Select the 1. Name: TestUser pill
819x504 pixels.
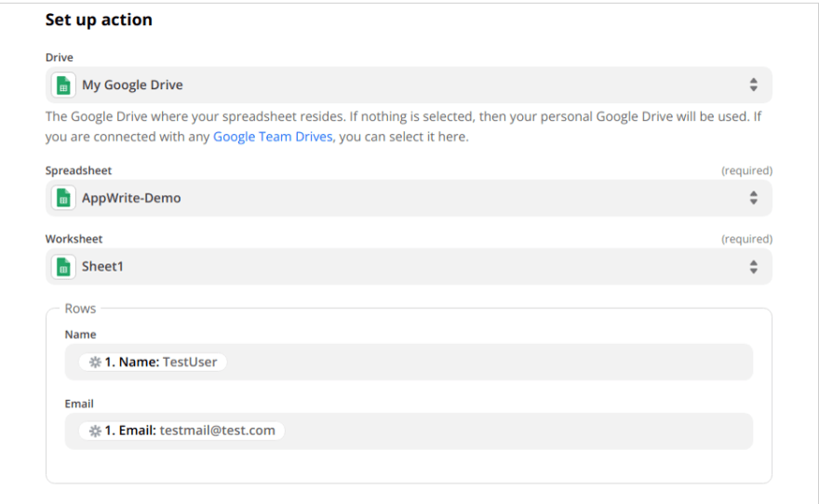click(x=153, y=362)
